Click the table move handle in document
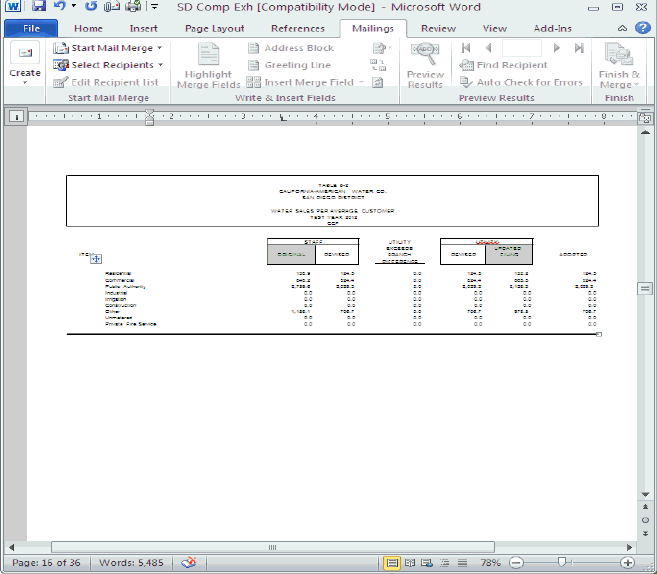 [x=96, y=259]
